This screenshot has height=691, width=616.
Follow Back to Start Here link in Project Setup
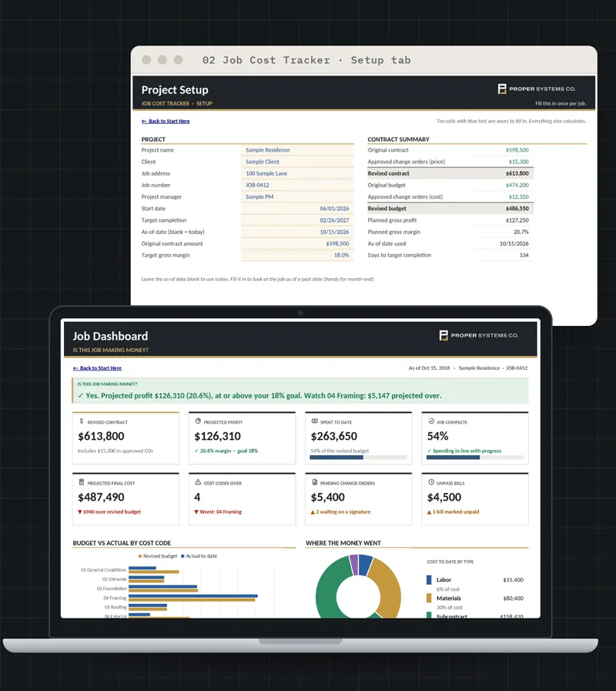coord(166,121)
